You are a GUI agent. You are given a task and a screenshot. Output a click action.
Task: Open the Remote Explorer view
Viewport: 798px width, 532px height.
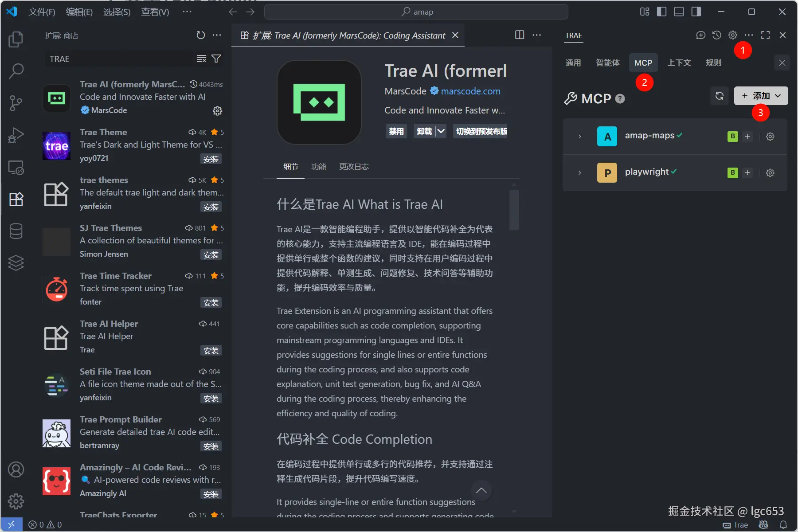point(16,167)
